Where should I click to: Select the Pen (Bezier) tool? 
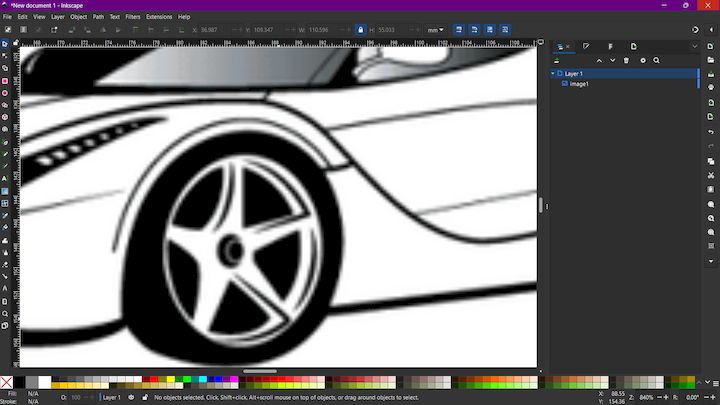[5, 142]
